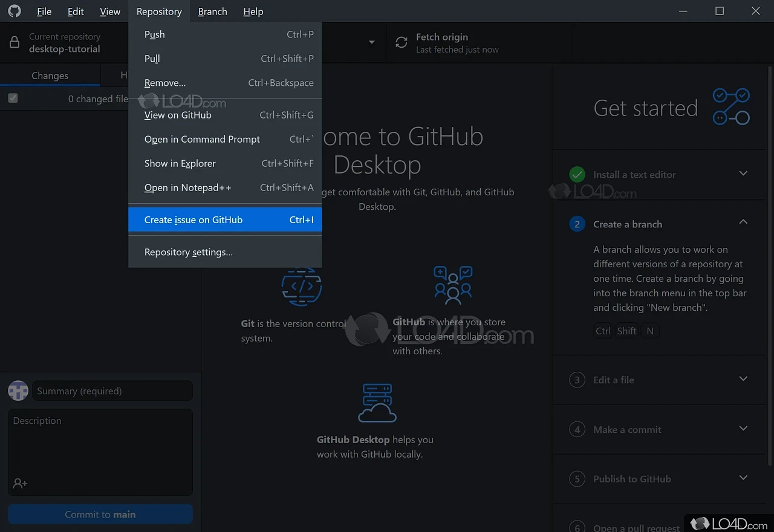Click the green checkmark on Install a text editor

pos(577,175)
